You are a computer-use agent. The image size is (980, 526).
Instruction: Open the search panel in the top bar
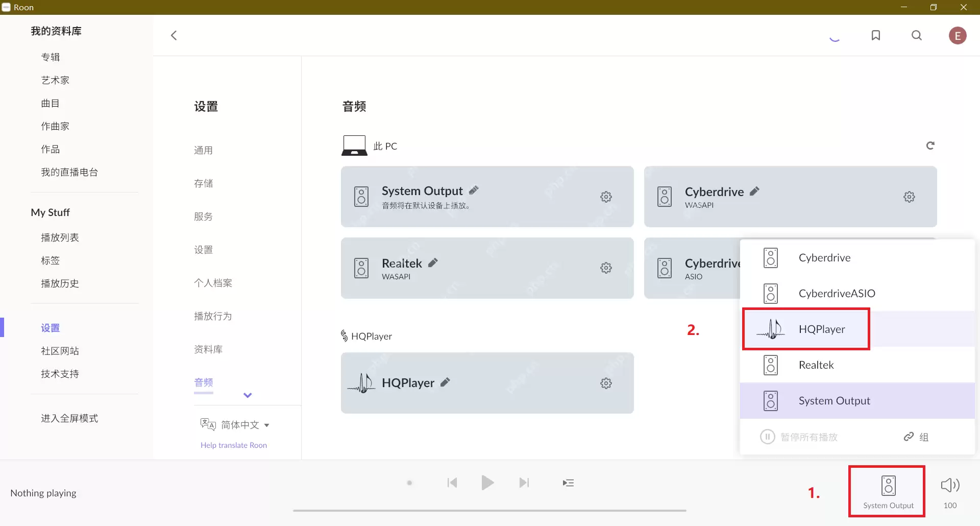click(x=917, y=35)
